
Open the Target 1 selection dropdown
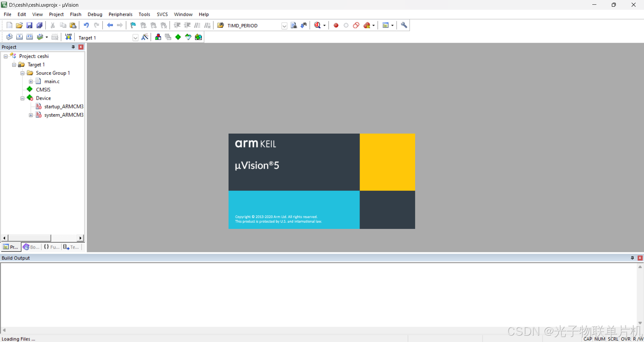pyautogui.click(x=135, y=38)
